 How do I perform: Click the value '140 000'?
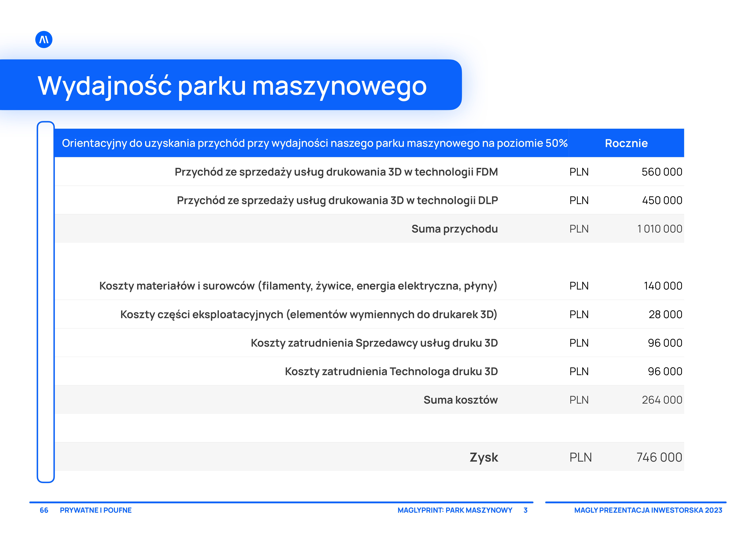point(663,286)
